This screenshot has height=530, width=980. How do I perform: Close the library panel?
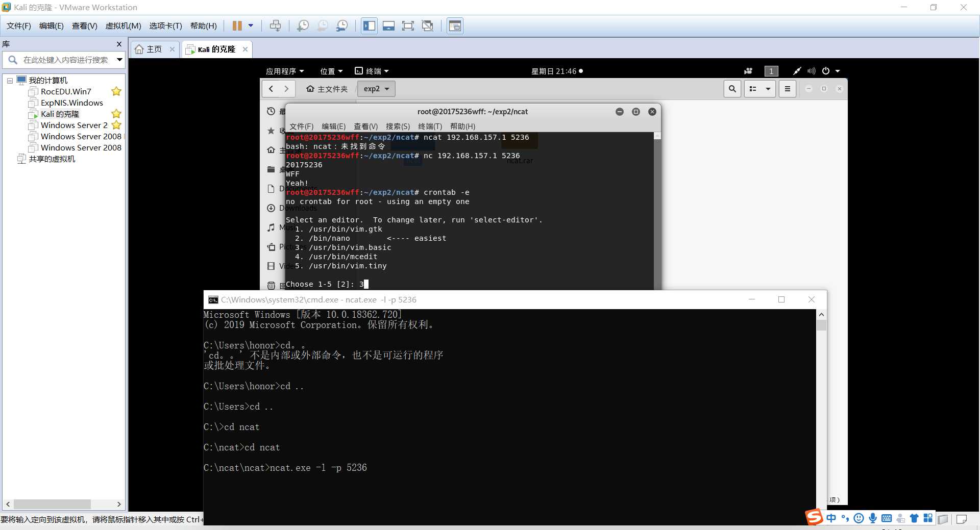tap(119, 44)
